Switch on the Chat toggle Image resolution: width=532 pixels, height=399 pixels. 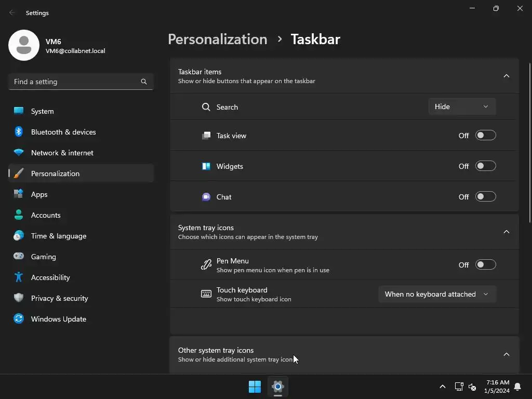pos(486,197)
